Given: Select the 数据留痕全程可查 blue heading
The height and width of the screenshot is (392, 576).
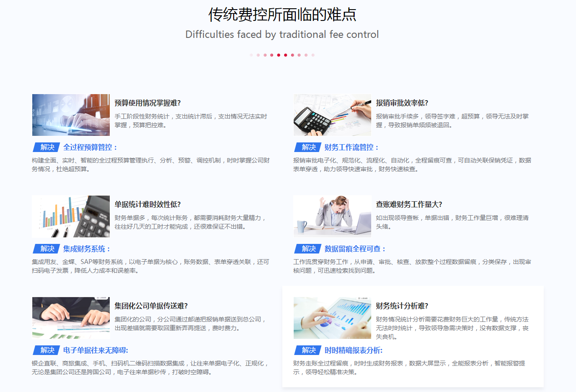Looking at the screenshot, I should [355, 249].
